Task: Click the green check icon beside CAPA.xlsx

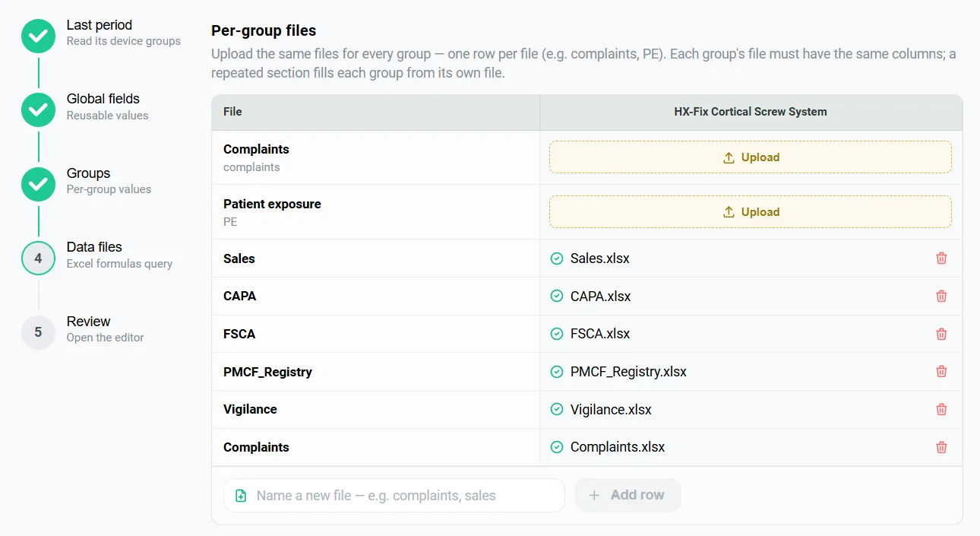Action: pyautogui.click(x=556, y=297)
